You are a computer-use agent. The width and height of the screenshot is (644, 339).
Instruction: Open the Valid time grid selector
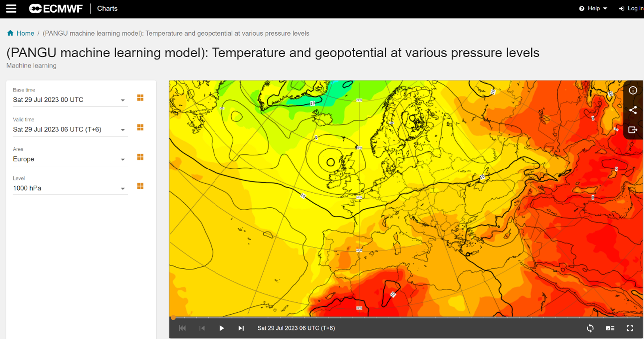coord(140,127)
